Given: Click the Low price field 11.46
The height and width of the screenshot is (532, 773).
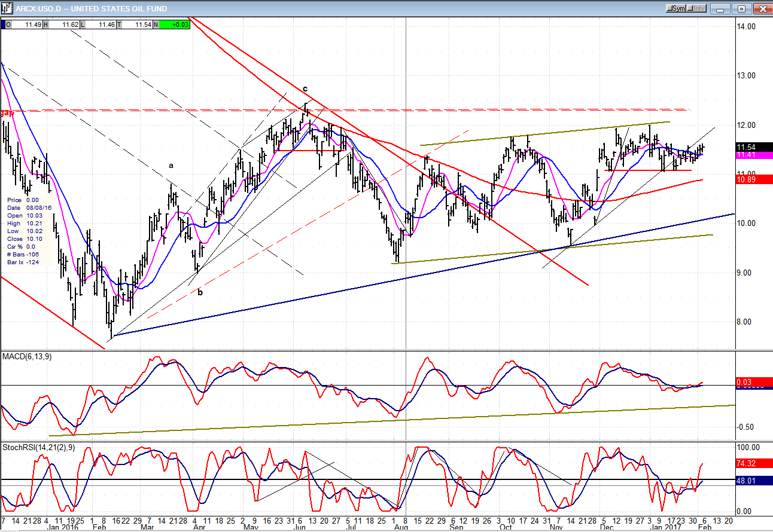Looking at the screenshot, I should tap(99, 25).
